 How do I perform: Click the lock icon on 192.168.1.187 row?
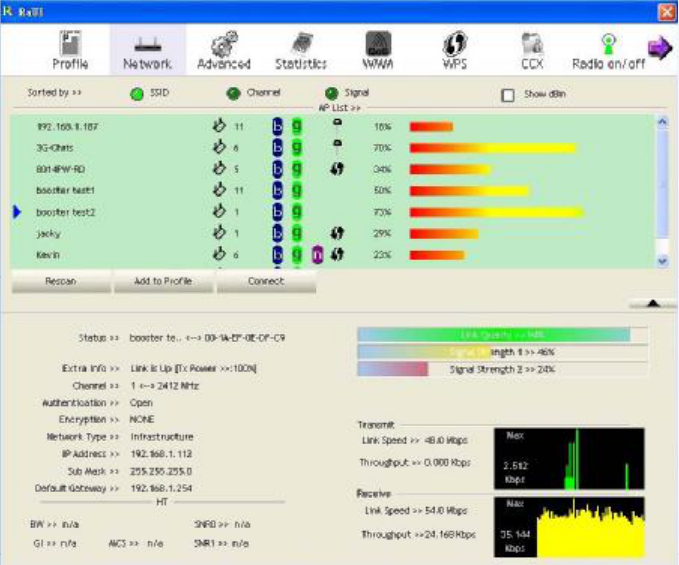[337, 125]
